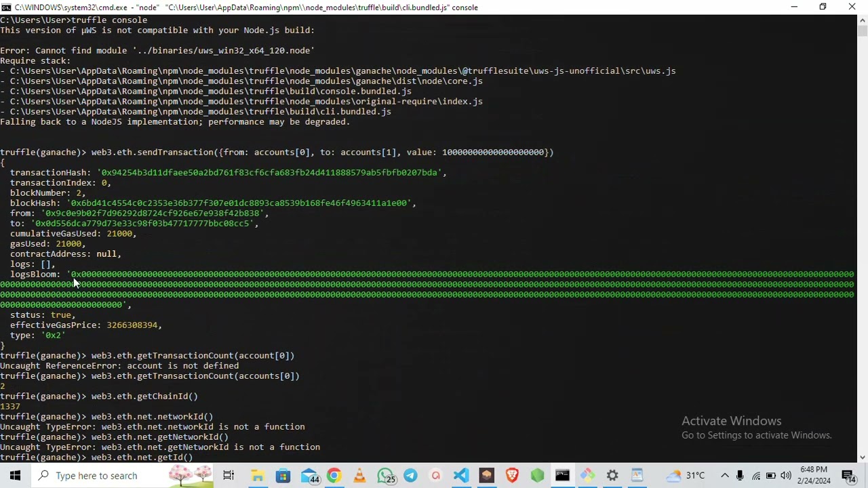This screenshot has height=488, width=868.
Task: Click the chain ID output '1337'
Action: pyautogui.click(x=10, y=407)
